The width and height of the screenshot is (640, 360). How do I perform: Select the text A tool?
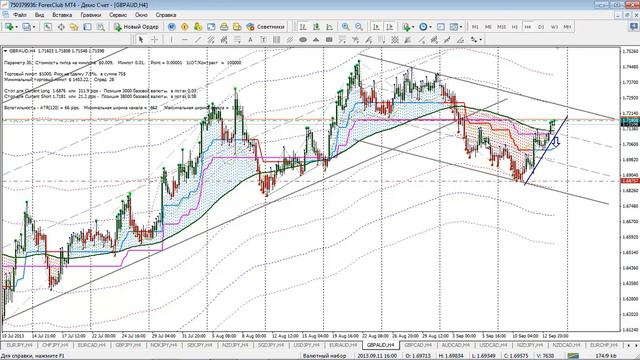(x=250, y=40)
